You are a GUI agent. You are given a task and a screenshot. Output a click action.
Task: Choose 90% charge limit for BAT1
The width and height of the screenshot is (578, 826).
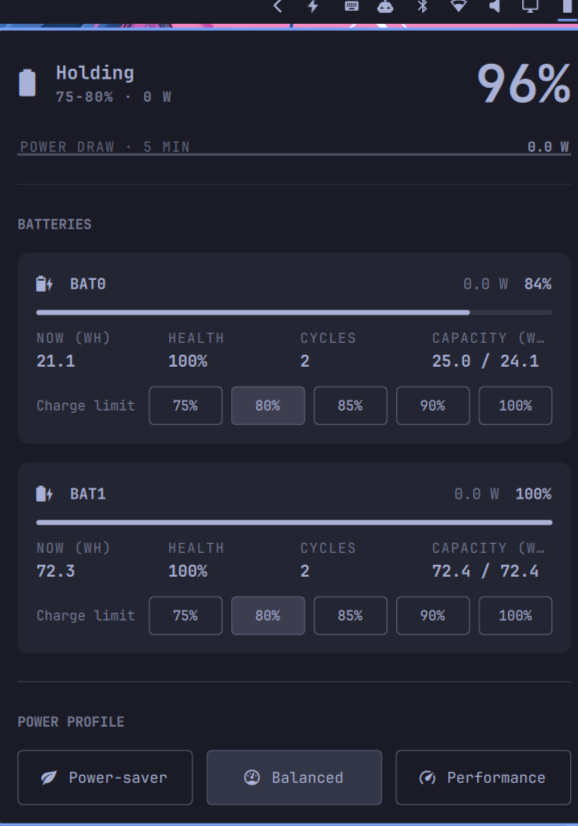[433, 615]
